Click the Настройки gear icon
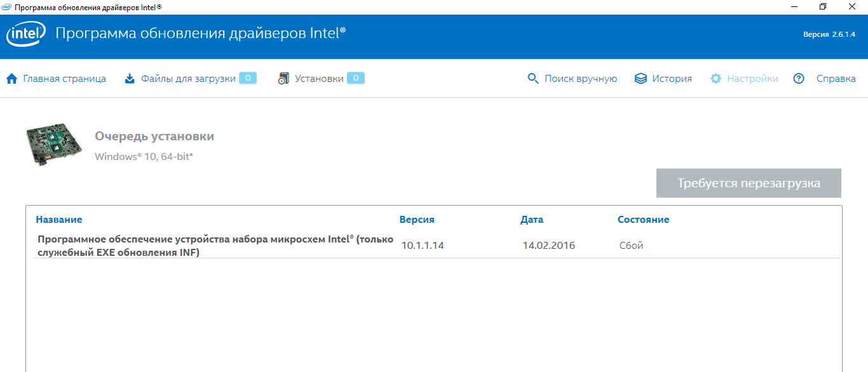Viewport: 868px width, 372px height. click(716, 79)
